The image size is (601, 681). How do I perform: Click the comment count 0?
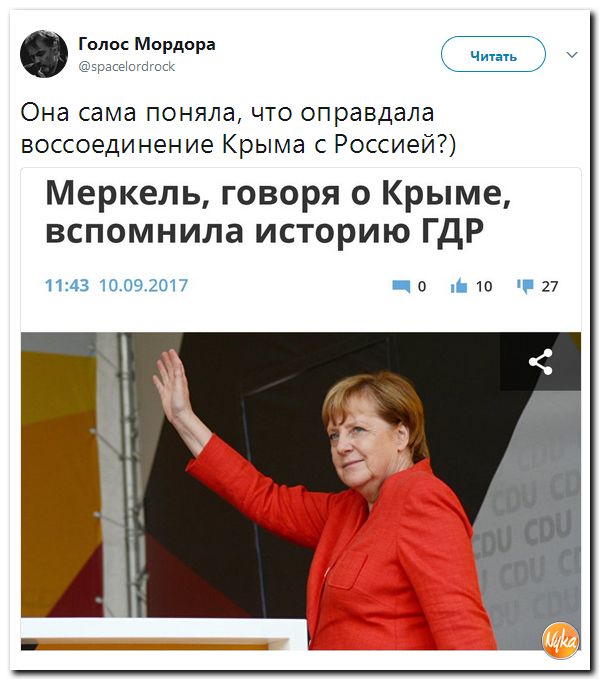pos(422,287)
